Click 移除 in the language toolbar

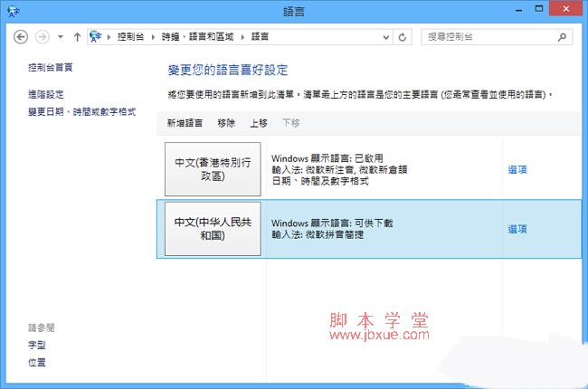tap(226, 123)
